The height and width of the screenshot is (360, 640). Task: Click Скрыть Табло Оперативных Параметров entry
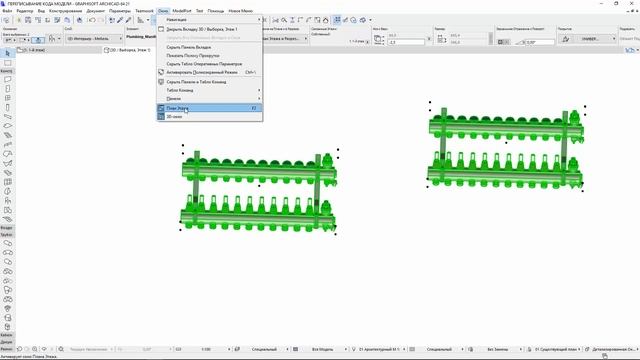coord(209,64)
